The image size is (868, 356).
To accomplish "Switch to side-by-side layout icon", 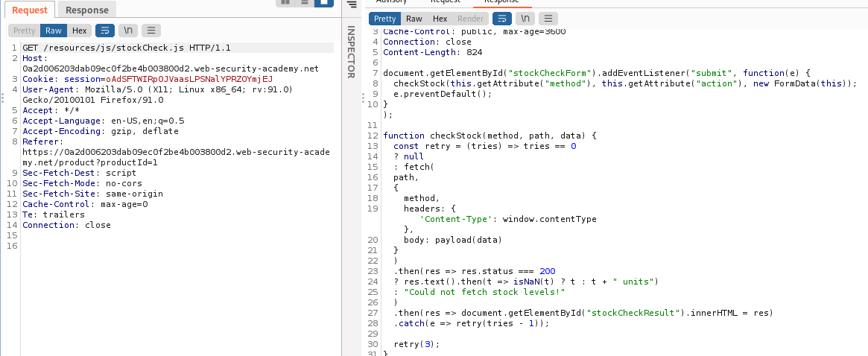I will click(285, 2).
